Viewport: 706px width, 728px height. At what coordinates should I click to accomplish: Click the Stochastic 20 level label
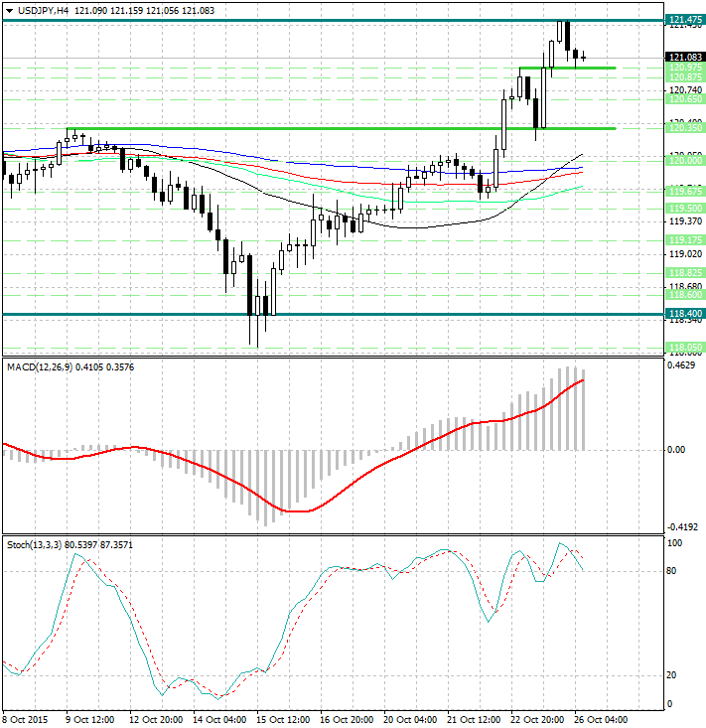click(671, 675)
